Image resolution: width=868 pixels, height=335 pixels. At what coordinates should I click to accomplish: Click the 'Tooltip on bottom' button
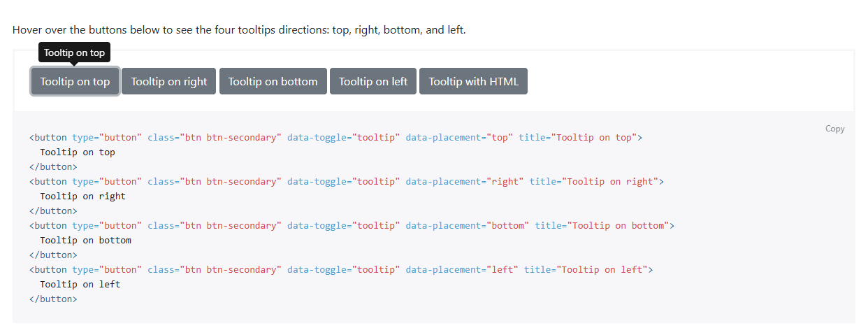point(273,81)
